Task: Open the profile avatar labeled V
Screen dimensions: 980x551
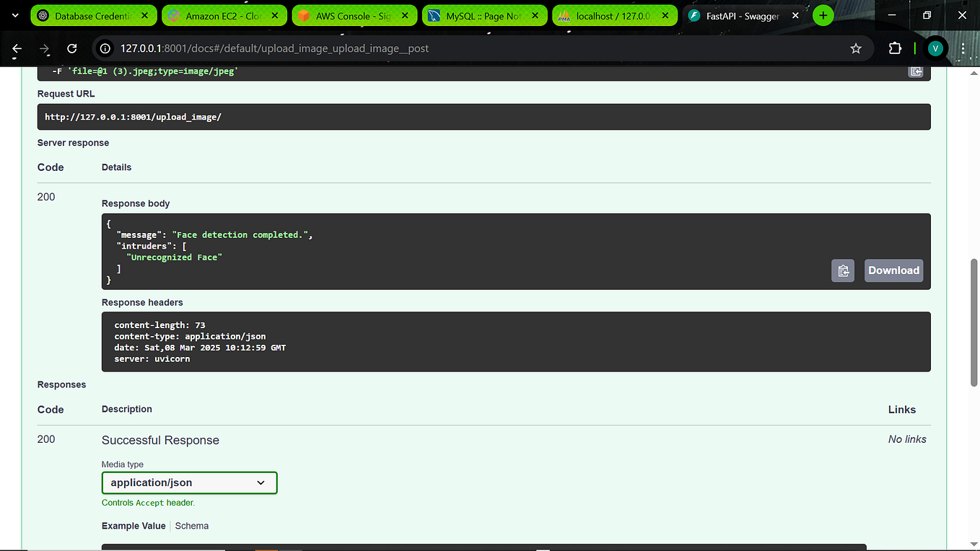Action: (936, 48)
